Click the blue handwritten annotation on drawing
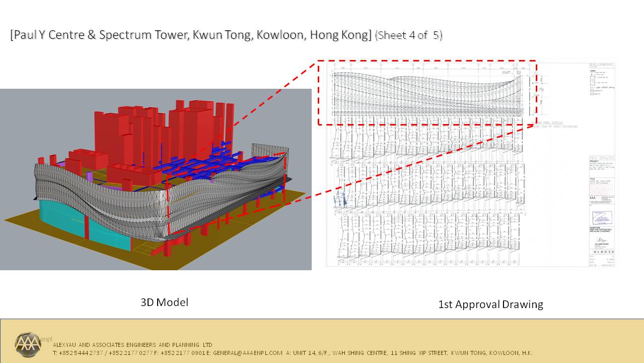This screenshot has height=363, width=644. tap(340, 199)
